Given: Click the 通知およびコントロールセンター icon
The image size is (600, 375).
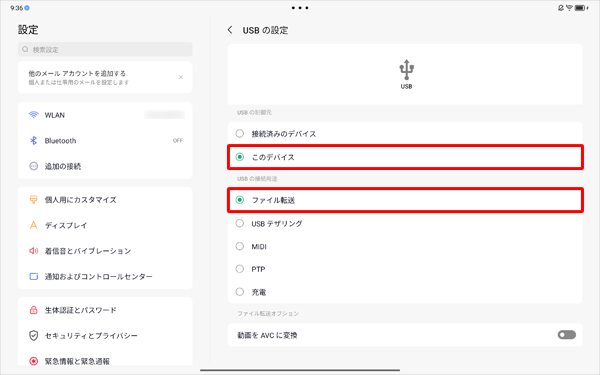Looking at the screenshot, I should (34, 276).
